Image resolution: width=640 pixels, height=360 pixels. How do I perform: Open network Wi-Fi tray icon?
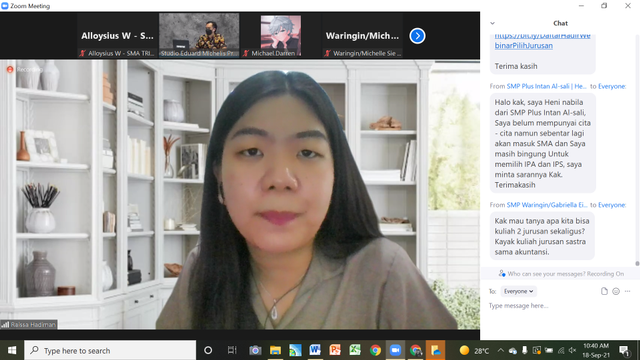click(x=561, y=350)
